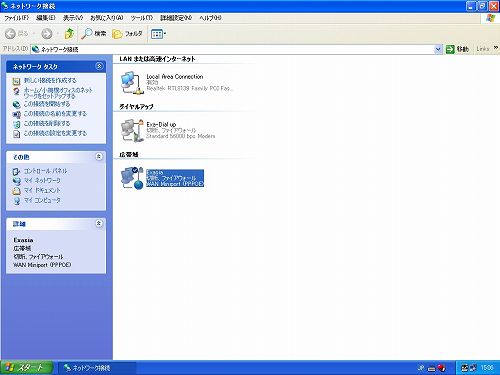
Task: Click the My Network icon in sidebar
Action: [x=16, y=181]
